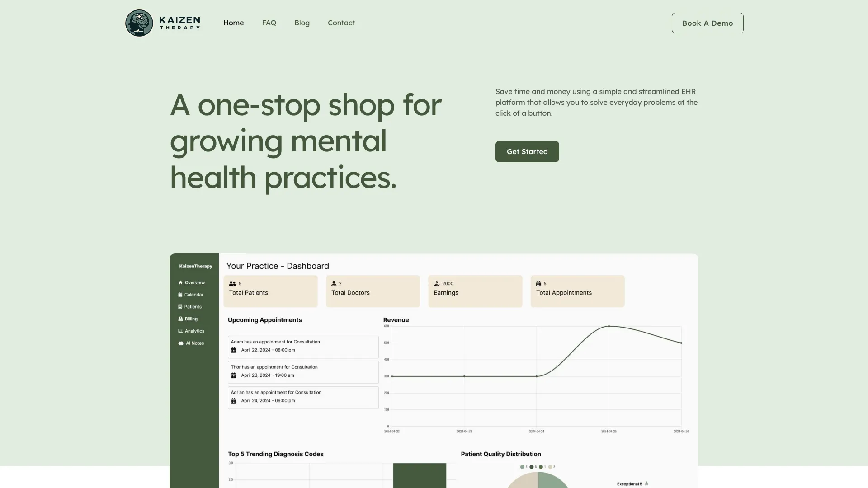
Task: Toggle the Revenue chart visibility
Action: point(395,319)
